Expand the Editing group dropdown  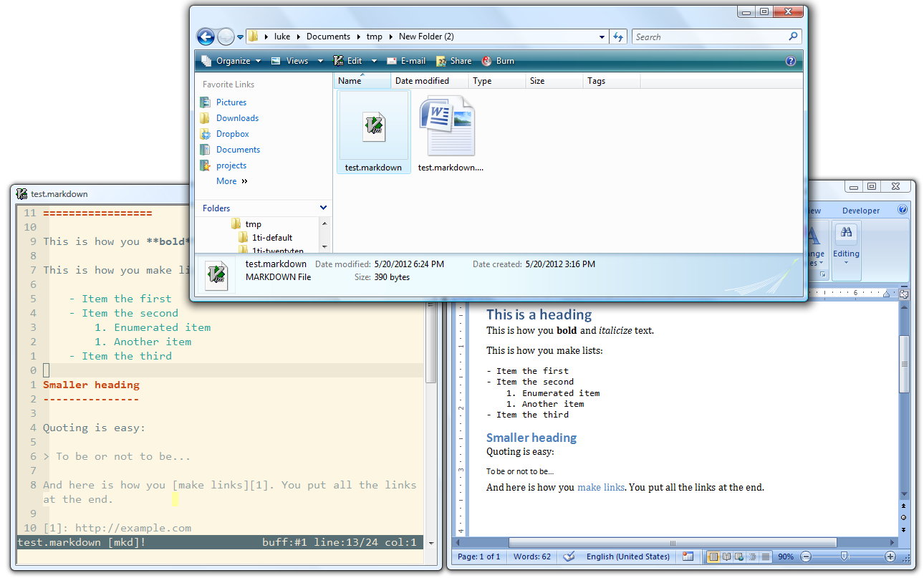pos(846,262)
